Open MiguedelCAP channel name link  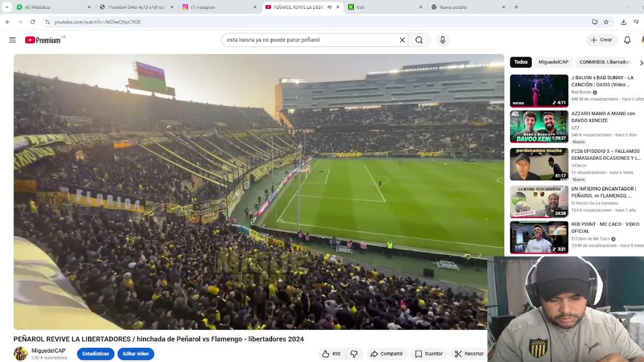click(48, 351)
